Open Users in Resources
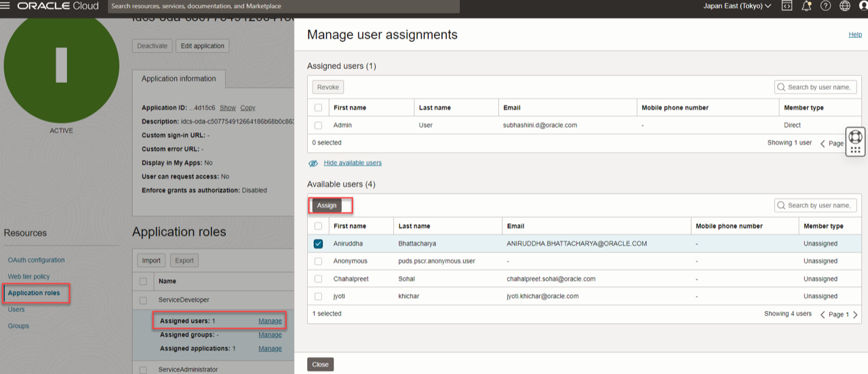 tap(16, 310)
